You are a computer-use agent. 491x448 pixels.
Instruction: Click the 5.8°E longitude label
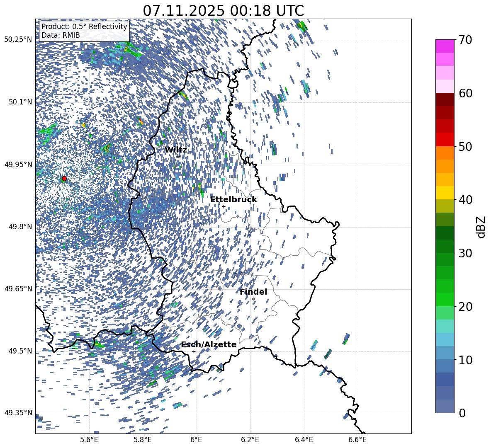pos(143,440)
